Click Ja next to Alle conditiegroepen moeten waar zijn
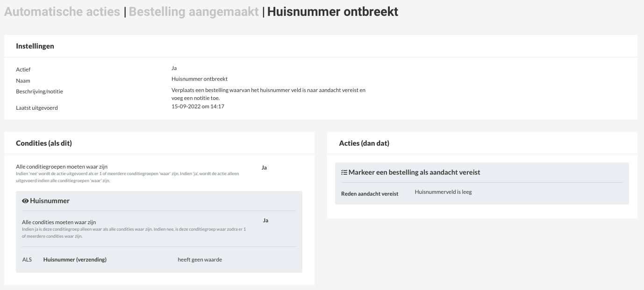Viewport: 644px width, 290px height. [264, 168]
